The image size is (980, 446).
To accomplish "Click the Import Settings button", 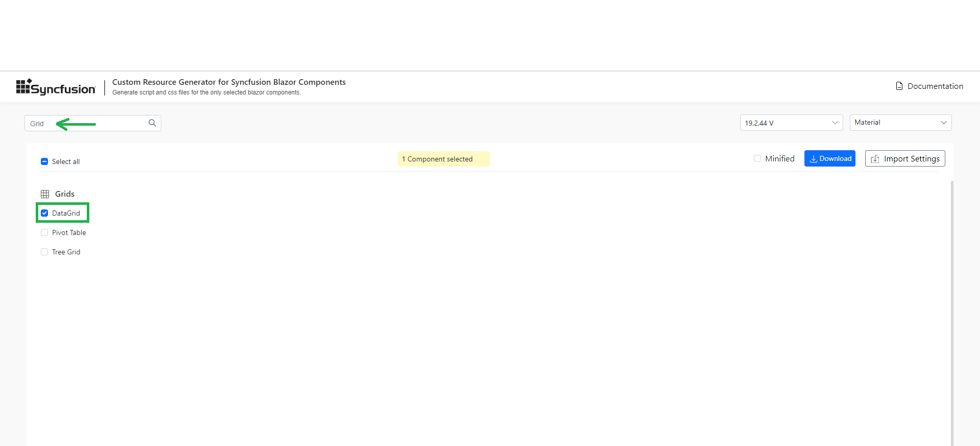I will click(x=905, y=158).
